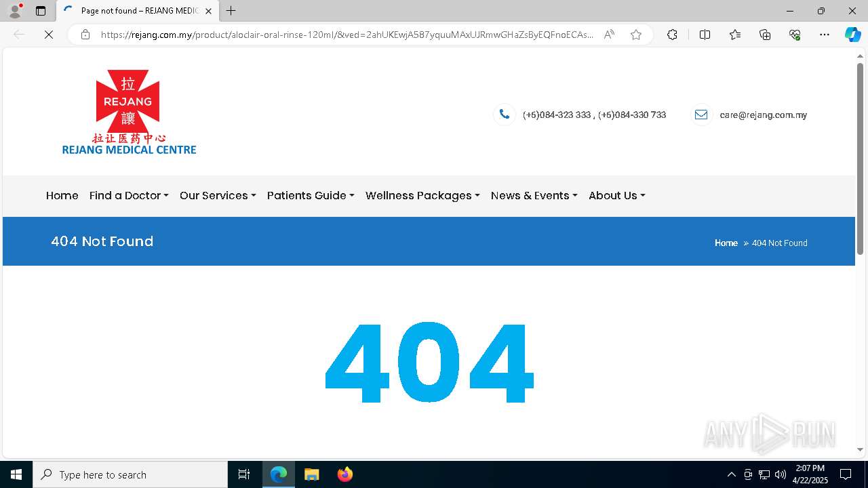
Task: Click the address bar URL
Action: [x=347, y=35]
